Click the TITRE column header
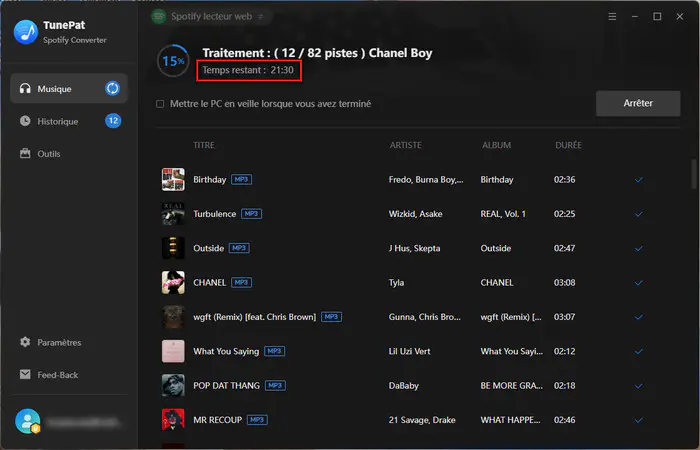This screenshot has height=450, width=700. coord(204,145)
